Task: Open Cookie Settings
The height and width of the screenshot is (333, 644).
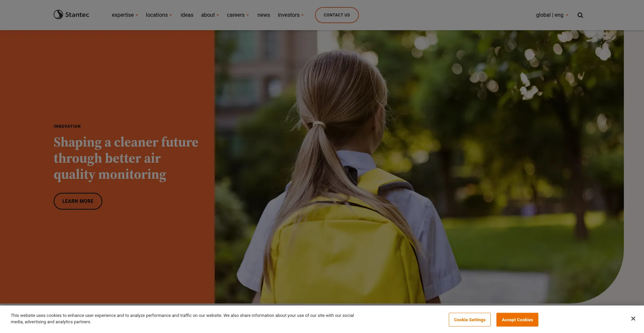Action: point(470,320)
